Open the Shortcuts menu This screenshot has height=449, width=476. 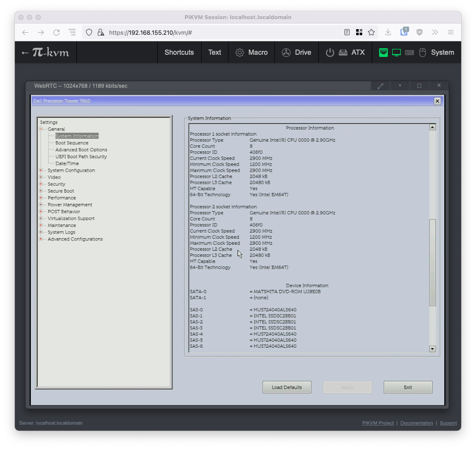(179, 53)
